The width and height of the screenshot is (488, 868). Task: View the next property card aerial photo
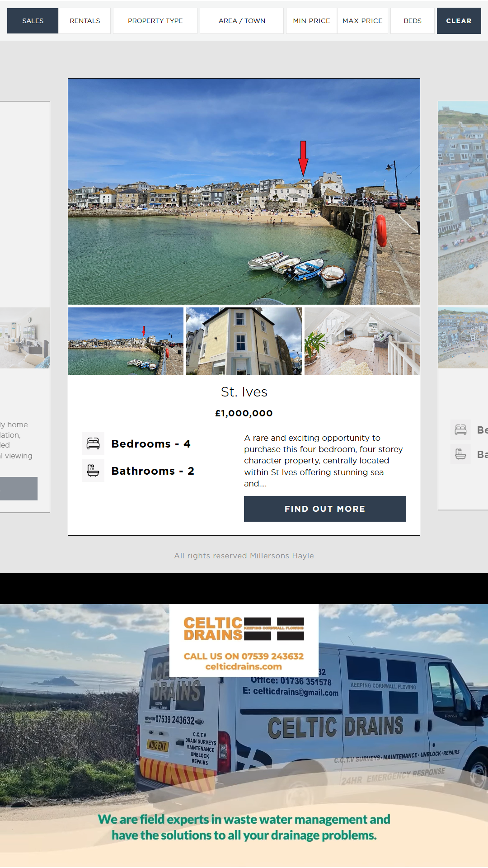463,203
